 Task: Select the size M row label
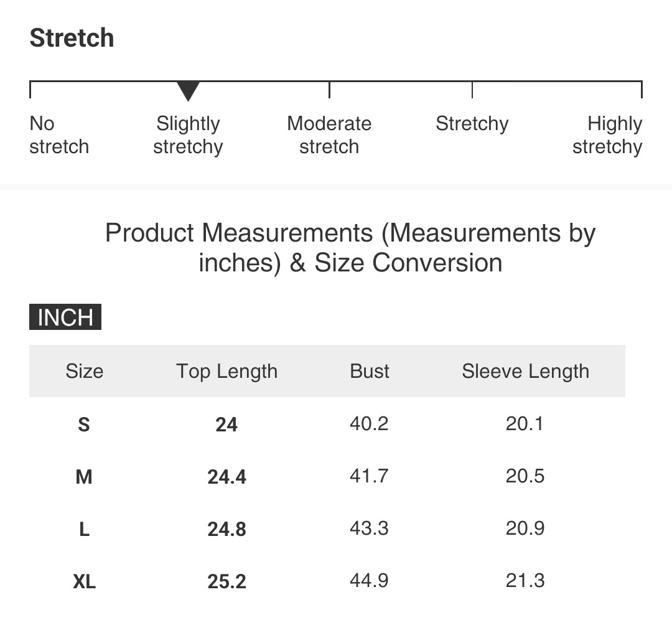click(84, 477)
